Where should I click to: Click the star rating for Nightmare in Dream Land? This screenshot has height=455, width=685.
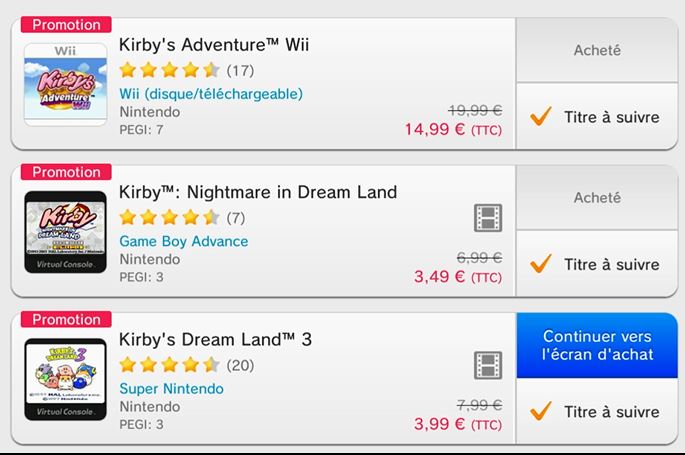click(169, 217)
